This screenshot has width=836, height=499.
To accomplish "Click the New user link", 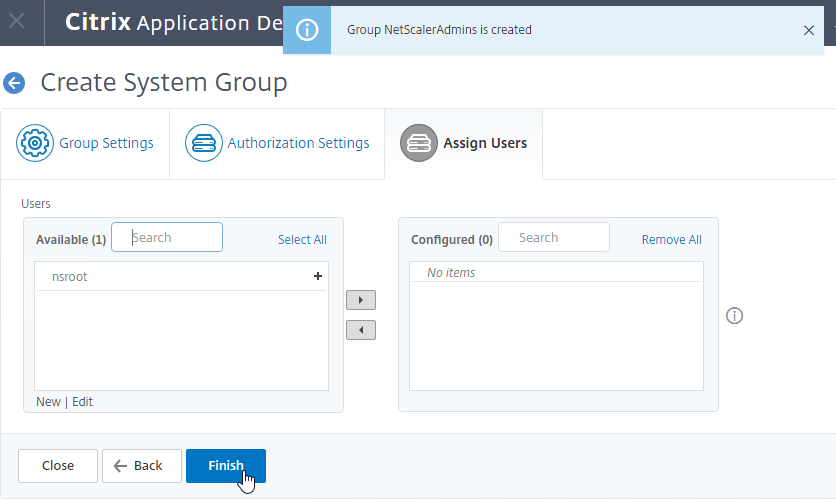I will [x=48, y=402].
